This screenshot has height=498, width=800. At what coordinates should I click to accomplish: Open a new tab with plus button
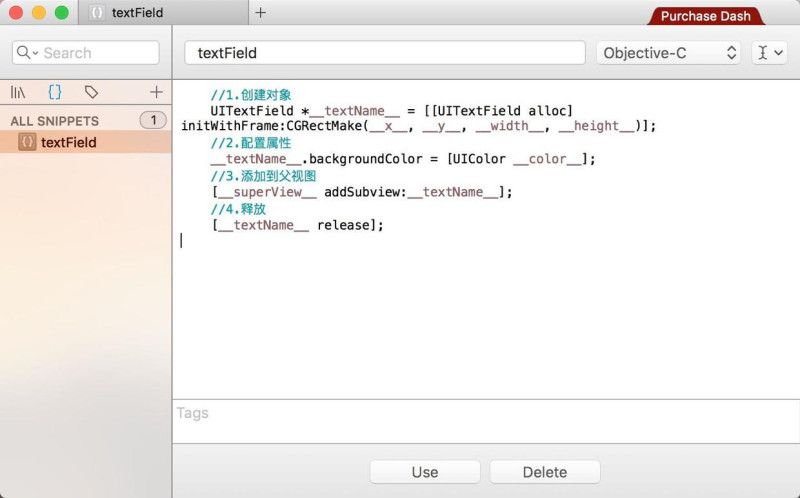[261, 13]
